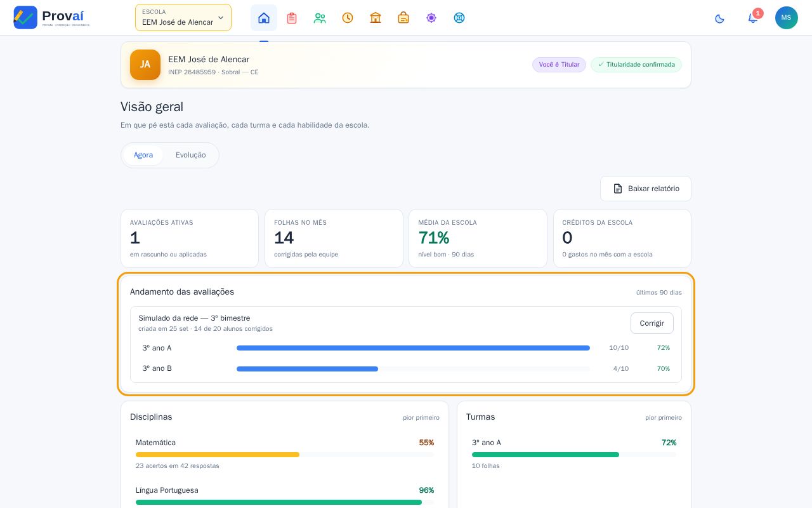812x508 pixels.
Task: Switch to the Evolução tab
Action: (191, 155)
